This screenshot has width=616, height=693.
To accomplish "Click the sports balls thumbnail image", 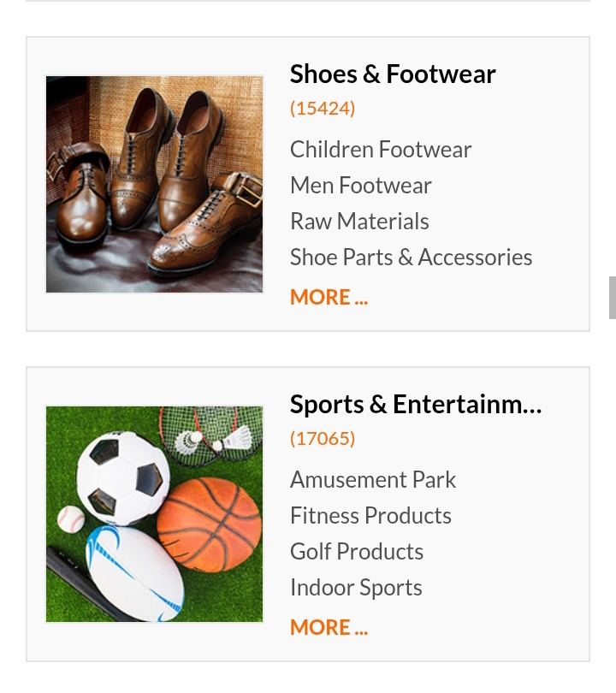I will (155, 514).
